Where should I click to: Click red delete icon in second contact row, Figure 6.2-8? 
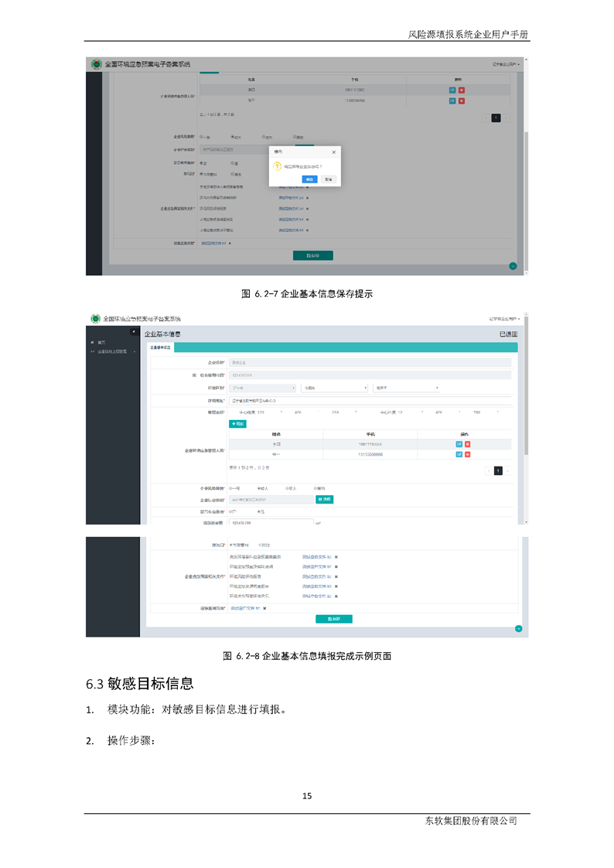tap(467, 454)
